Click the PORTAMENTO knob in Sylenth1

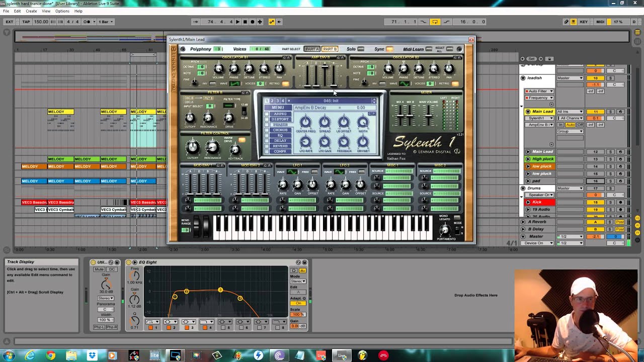pyautogui.click(x=444, y=230)
